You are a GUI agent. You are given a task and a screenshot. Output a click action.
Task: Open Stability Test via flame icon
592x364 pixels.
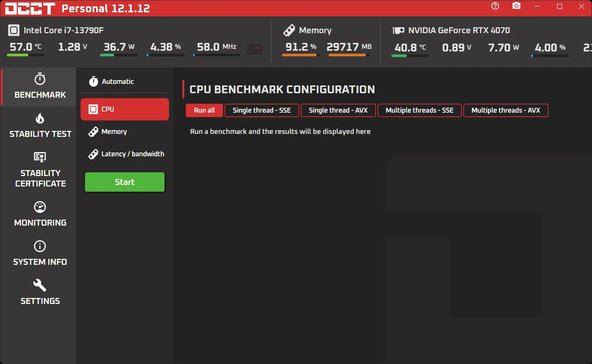[40, 119]
